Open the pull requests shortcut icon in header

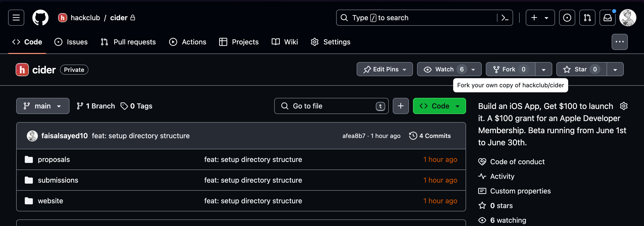tap(587, 18)
